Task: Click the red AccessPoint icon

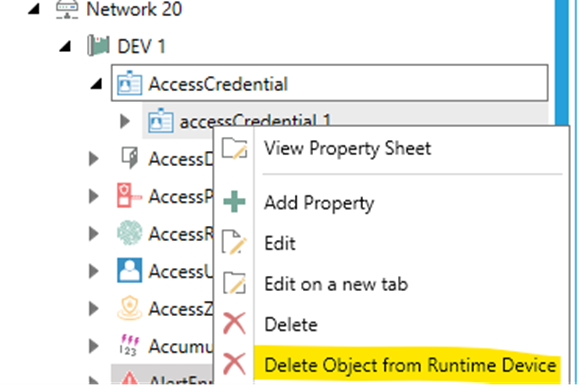Action: [129, 195]
